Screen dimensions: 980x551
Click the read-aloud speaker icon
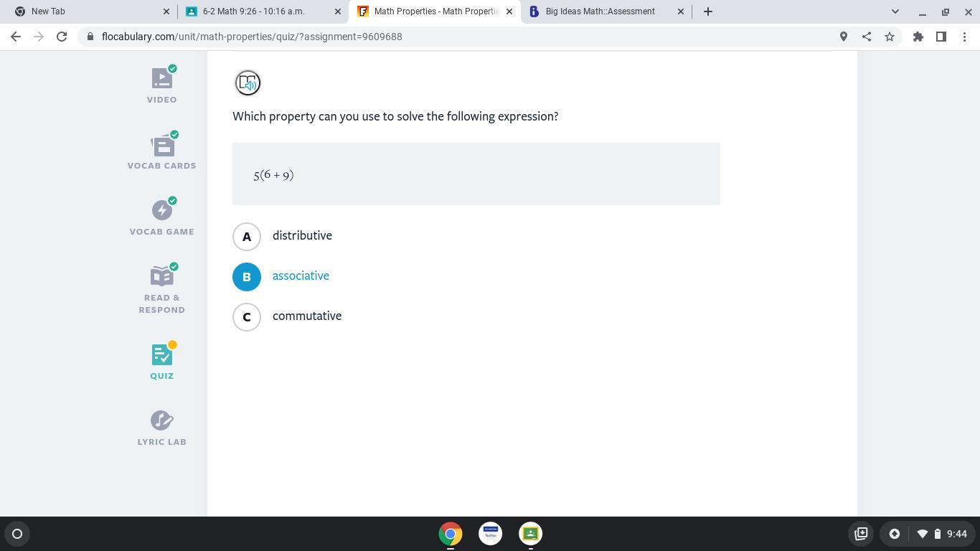point(248,83)
